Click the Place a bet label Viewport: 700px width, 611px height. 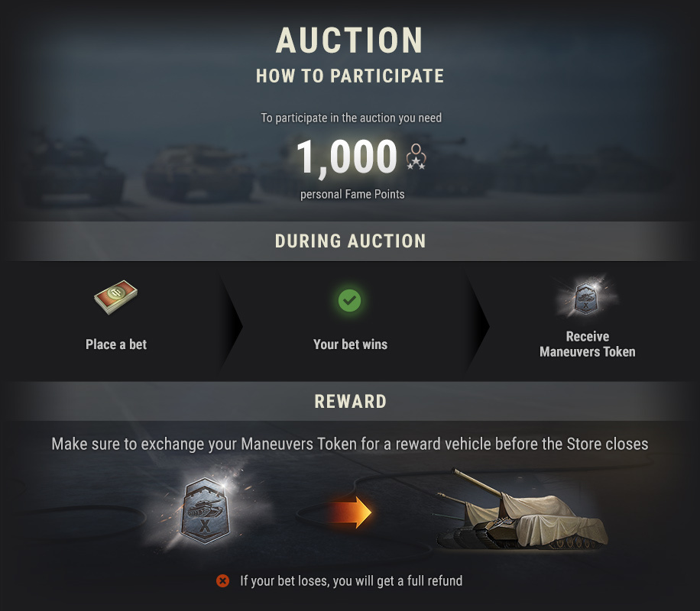116,344
